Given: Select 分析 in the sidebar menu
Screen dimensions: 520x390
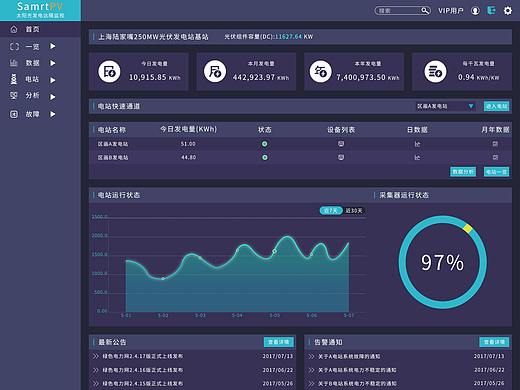Looking at the screenshot, I should [32, 96].
